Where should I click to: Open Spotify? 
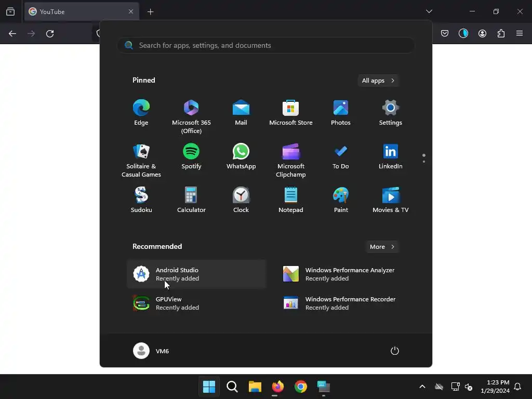coord(191,157)
